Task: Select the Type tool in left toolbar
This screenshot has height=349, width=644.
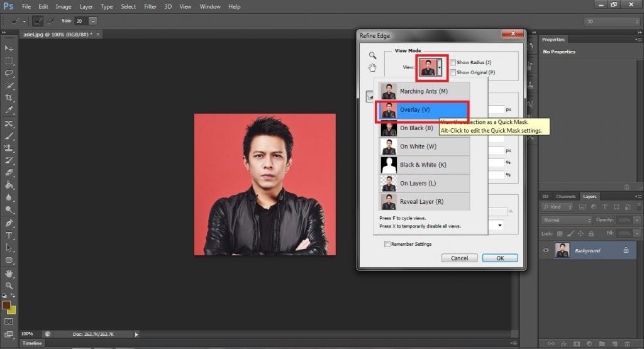Action: tap(9, 235)
